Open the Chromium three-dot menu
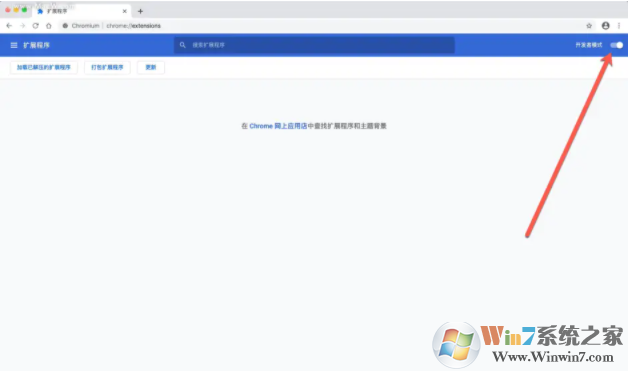This screenshot has width=630, height=371. [x=619, y=26]
